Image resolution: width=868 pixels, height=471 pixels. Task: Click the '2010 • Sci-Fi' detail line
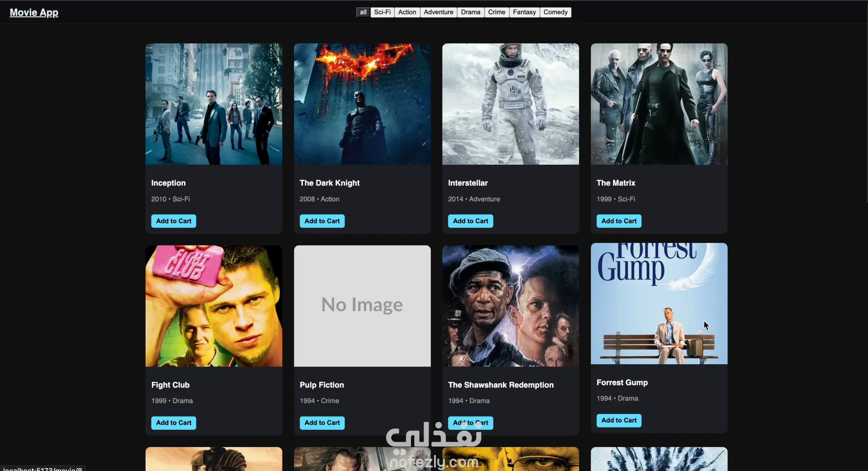pyautogui.click(x=170, y=199)
